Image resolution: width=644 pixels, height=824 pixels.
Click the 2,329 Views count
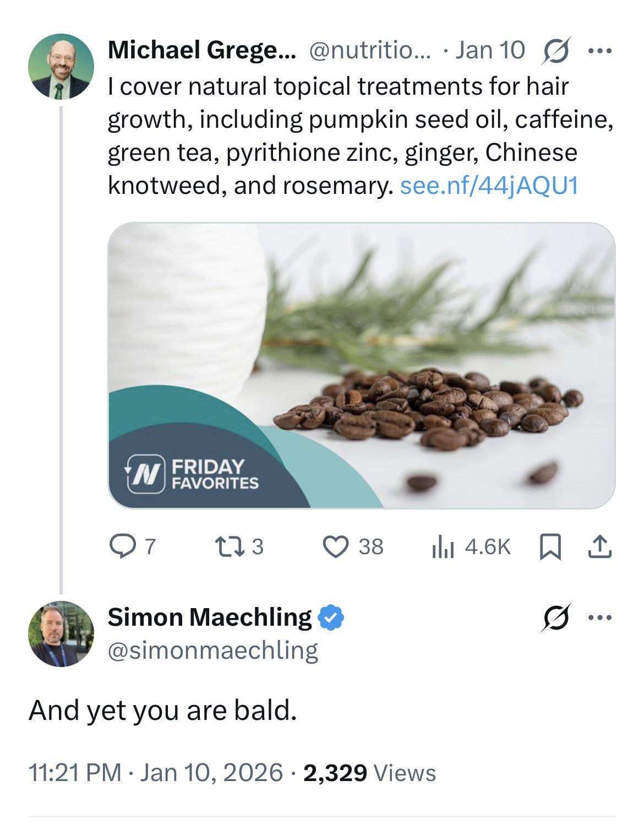coord(369,772)
